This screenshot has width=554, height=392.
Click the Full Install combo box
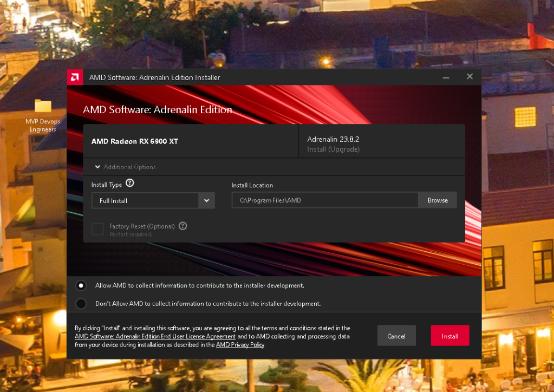click(x=153, y=200)
